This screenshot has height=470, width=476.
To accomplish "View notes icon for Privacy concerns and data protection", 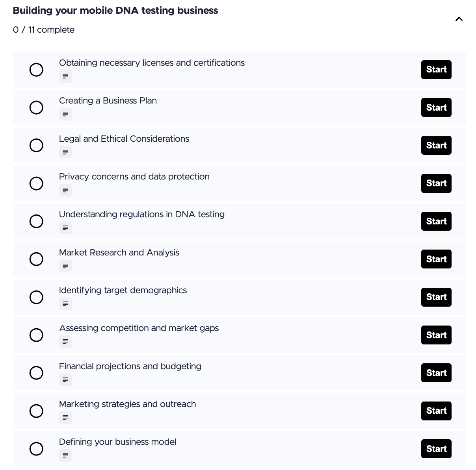I will 65,190.
